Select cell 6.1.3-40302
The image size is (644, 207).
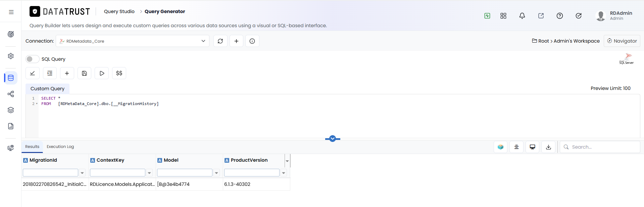tap(256, 184)
